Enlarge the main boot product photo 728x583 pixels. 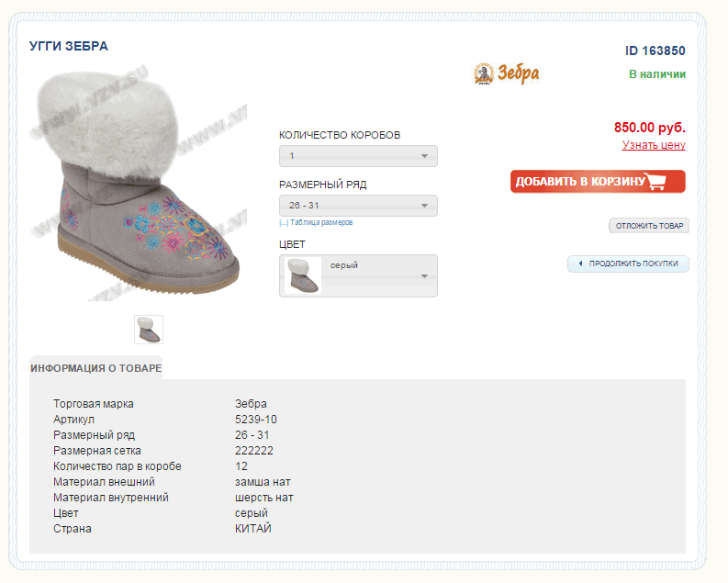pos(138,184)
